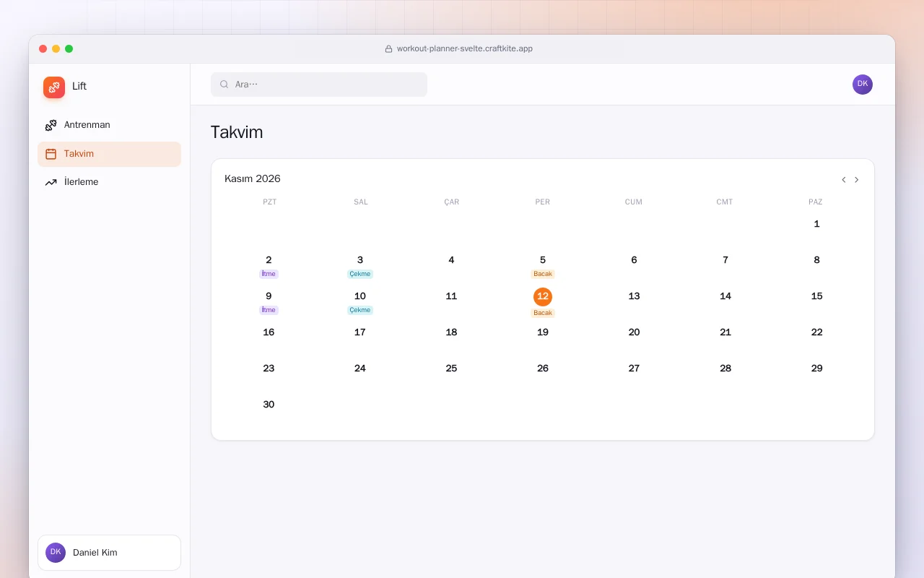Viewport: 924px width, 578px height.
Task: Open the Antrenman menu item
Action: click(109, 125)
